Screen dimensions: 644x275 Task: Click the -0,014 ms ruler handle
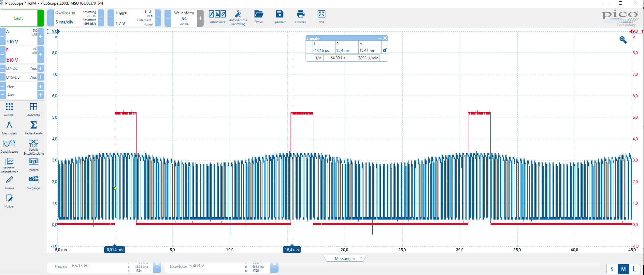coord(115,249)
